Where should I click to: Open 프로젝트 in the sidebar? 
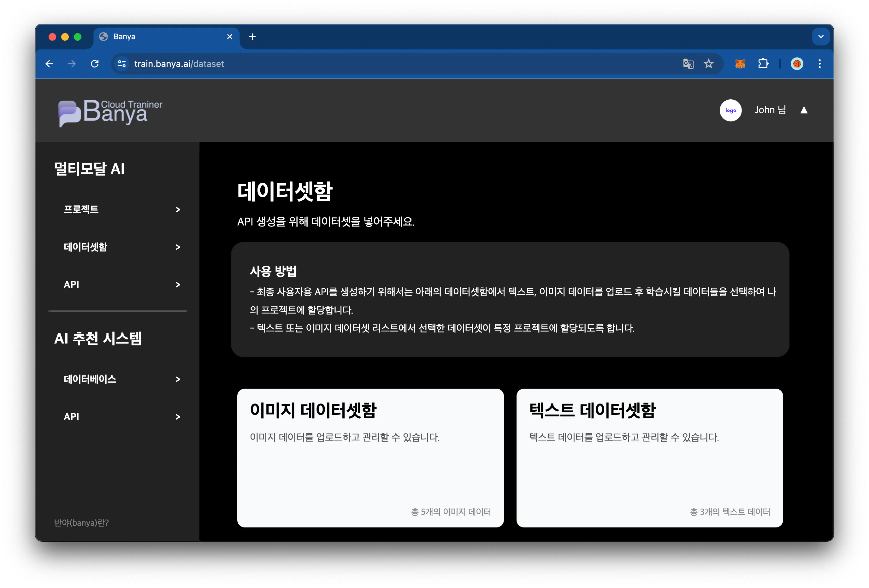81,209
